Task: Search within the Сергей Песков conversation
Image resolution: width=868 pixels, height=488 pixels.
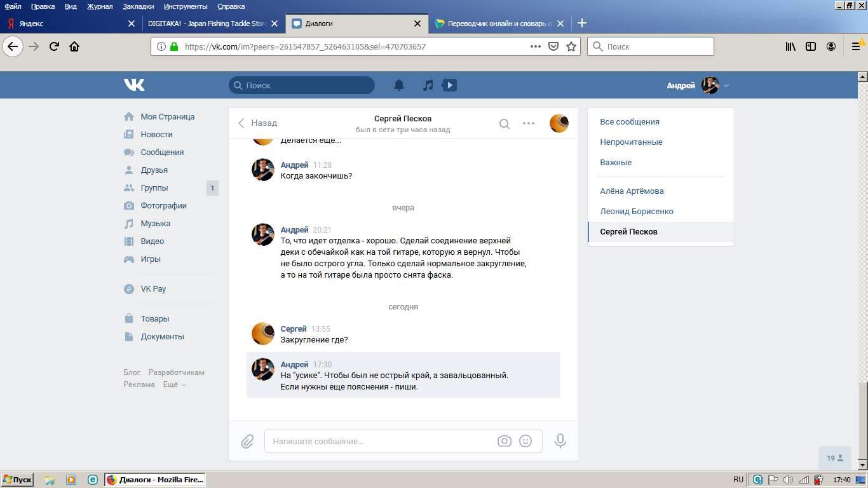Action: point(505,124)
